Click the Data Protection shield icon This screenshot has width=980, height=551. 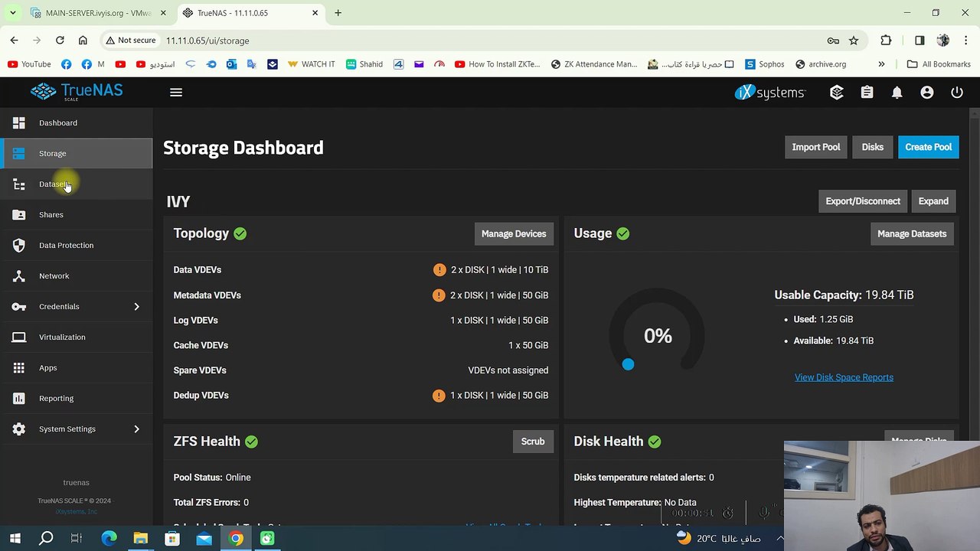[x=19, y=245]
